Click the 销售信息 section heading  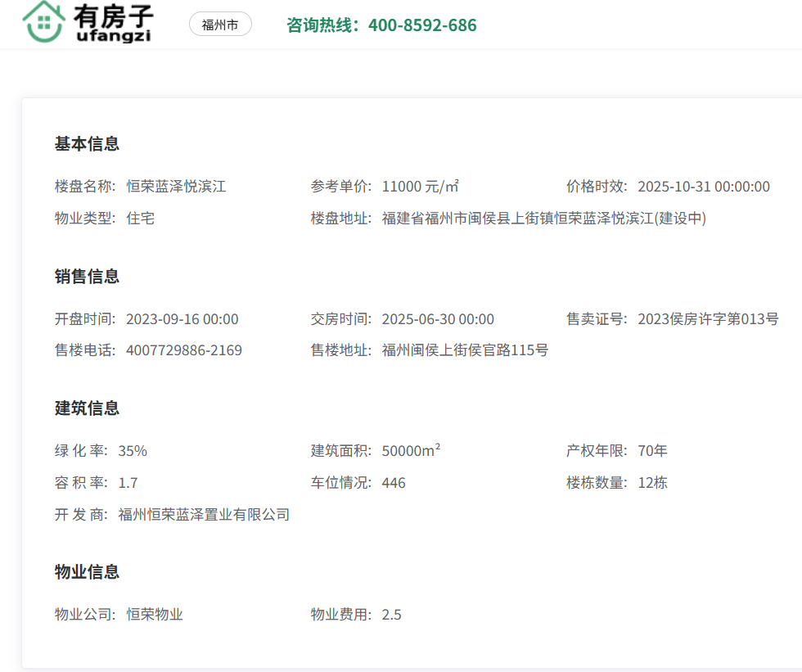tap(87, 277)
